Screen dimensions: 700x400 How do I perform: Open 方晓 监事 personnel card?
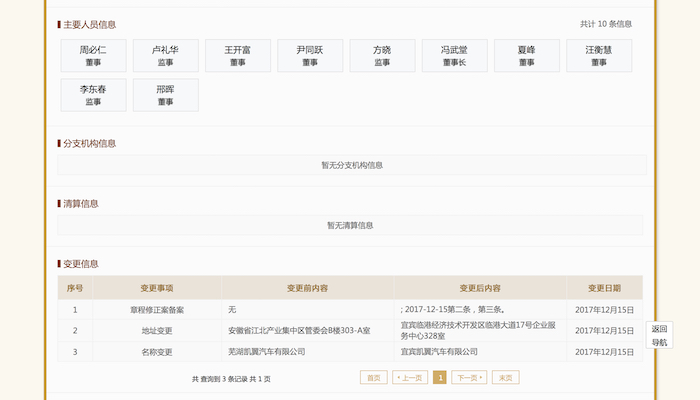pos(383,55)
